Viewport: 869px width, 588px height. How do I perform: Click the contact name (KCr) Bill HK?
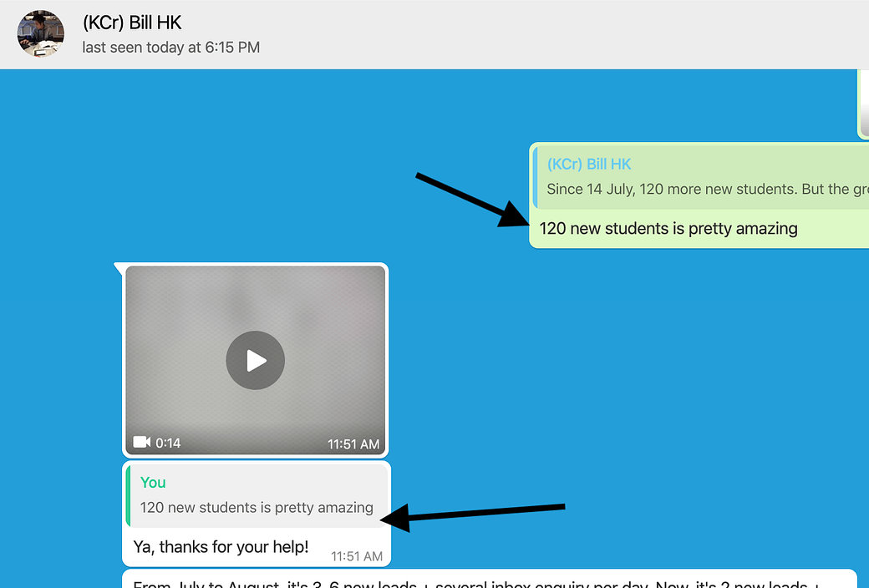(132, 23)
